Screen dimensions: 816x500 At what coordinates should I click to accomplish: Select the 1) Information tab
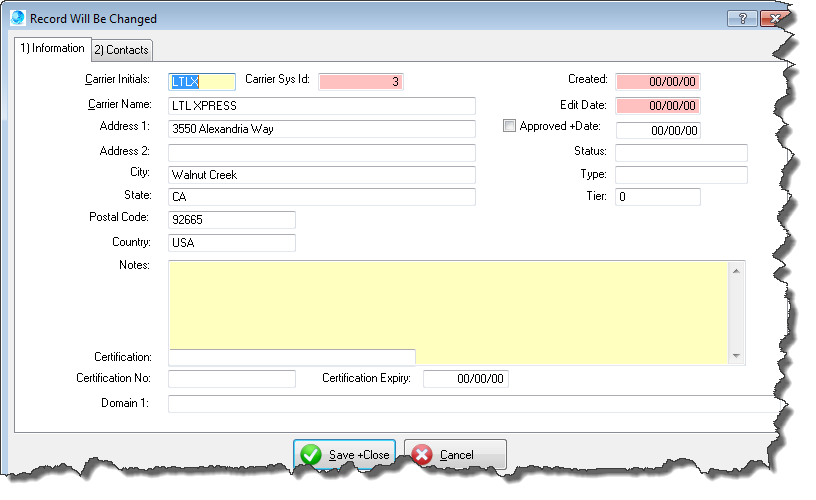(52, 48)
